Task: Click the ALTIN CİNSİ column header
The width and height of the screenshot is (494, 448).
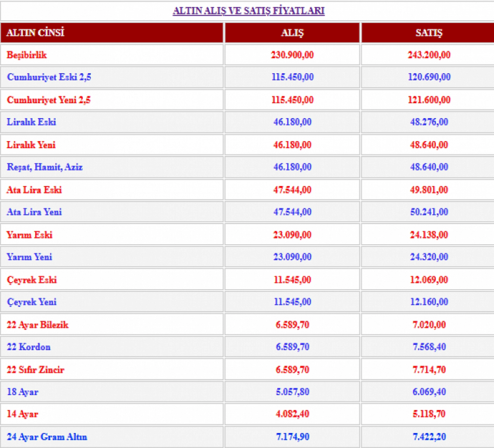Action: (35, 32)
